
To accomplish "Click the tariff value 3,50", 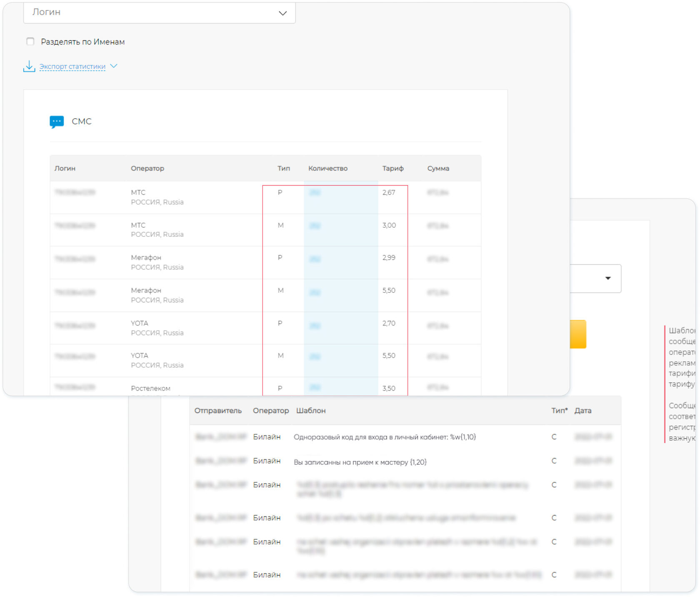I will pos(389,389).
